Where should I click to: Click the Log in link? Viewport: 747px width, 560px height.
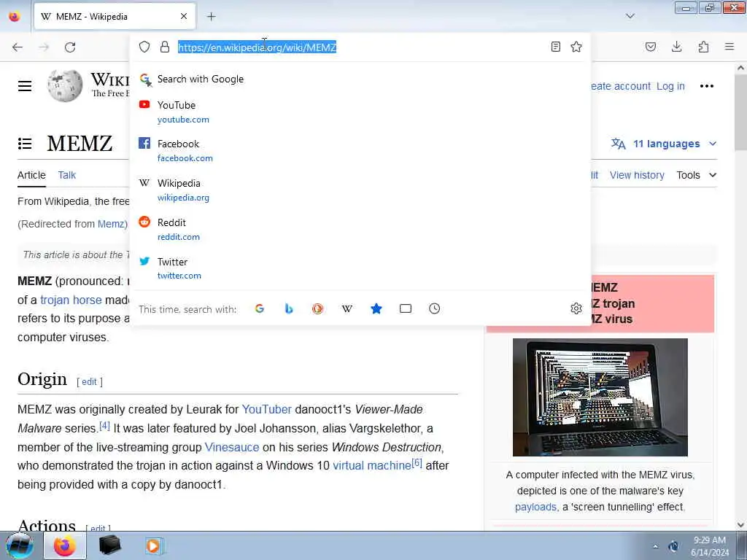[670, 86]
